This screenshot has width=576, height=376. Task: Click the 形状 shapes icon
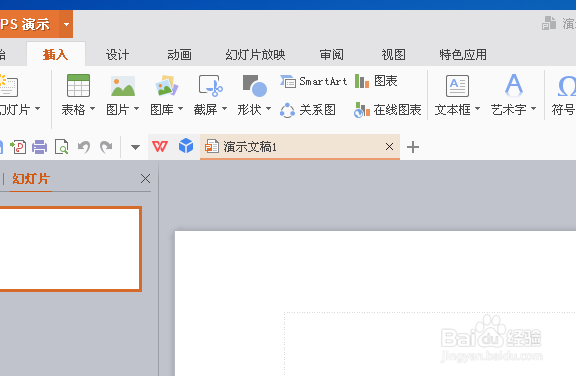click(x=255, y=86)
